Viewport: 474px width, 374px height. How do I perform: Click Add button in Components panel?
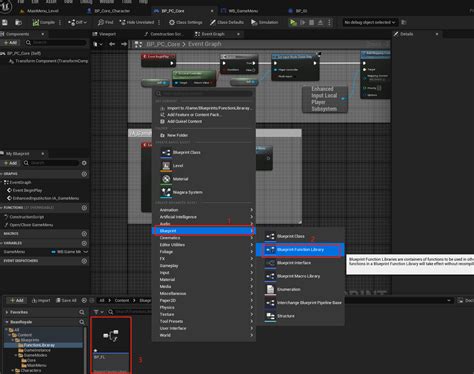(x=10, y=43)
